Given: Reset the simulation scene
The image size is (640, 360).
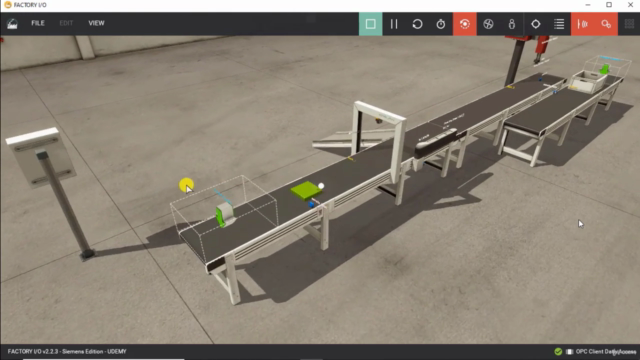Looking at the screenshot, I should coord(417,24).
